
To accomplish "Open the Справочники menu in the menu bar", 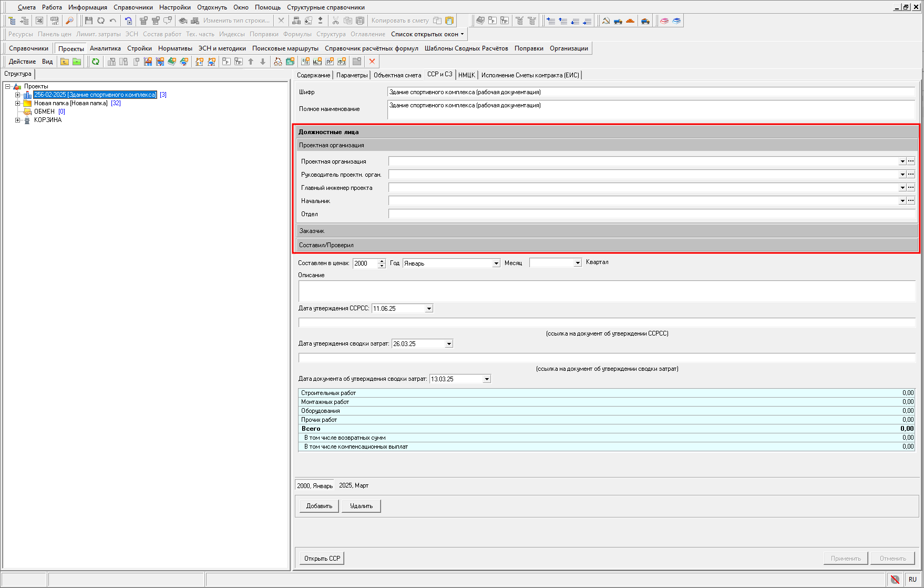I will pos(133,7).
